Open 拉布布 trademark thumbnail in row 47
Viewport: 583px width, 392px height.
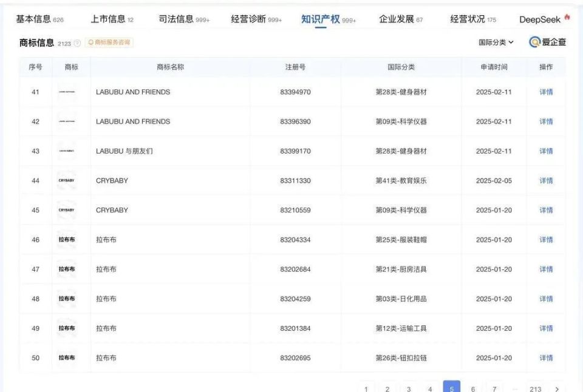[67, 269]
